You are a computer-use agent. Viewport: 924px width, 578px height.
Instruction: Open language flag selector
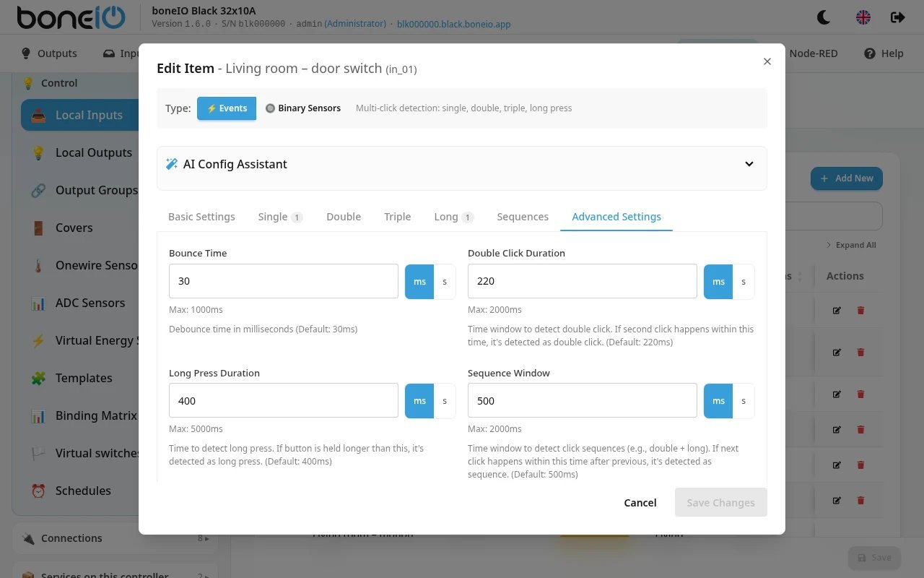pyautogui.click(x=863, y=17)
